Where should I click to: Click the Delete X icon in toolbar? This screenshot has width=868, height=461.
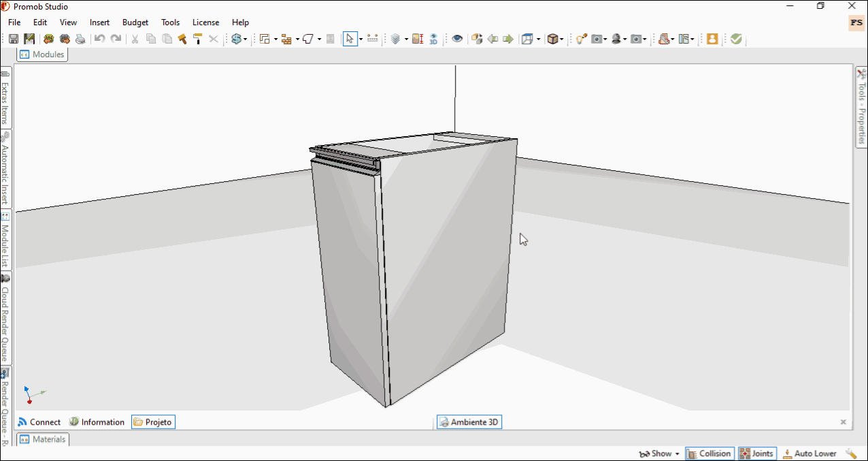(x=213, y=39)
